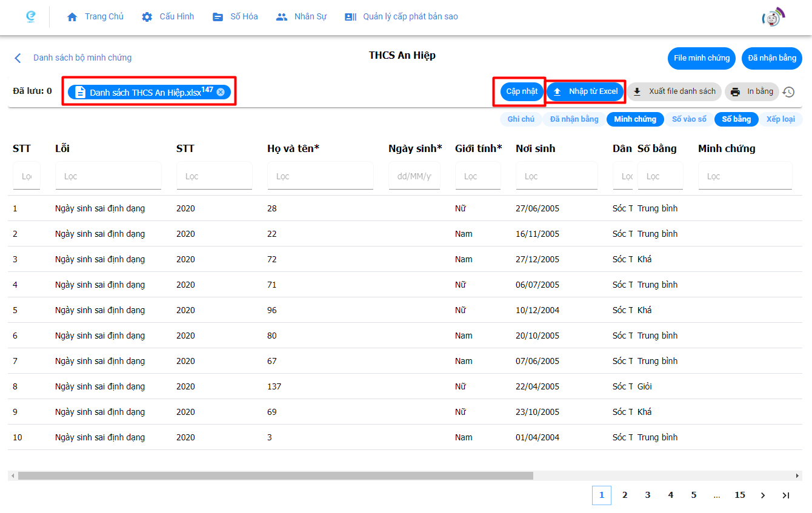The width and height of the screenshot is (812, 513).
Task: Click the Họ và tên filter field
Action: click(320, 176)
